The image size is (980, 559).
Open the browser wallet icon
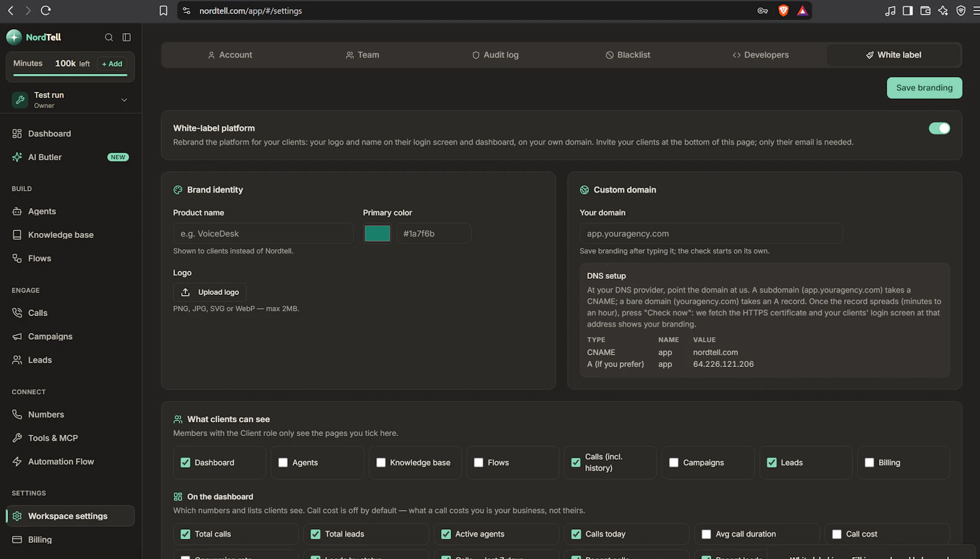[925, 11]
